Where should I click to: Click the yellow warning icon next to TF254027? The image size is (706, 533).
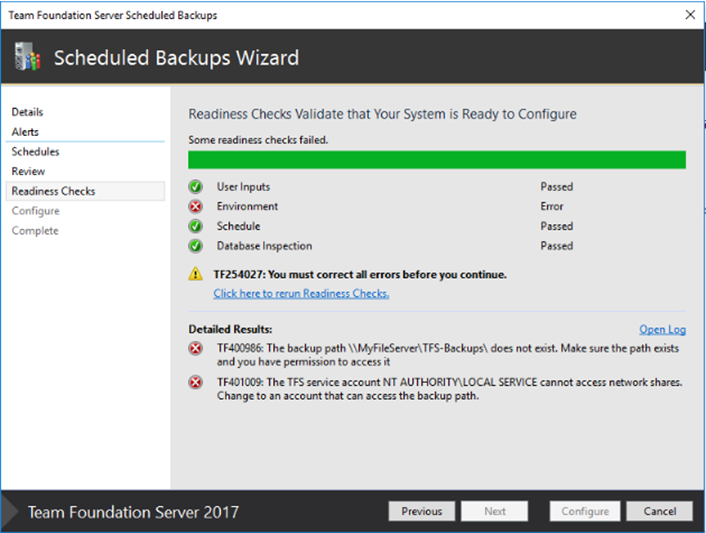196,274
